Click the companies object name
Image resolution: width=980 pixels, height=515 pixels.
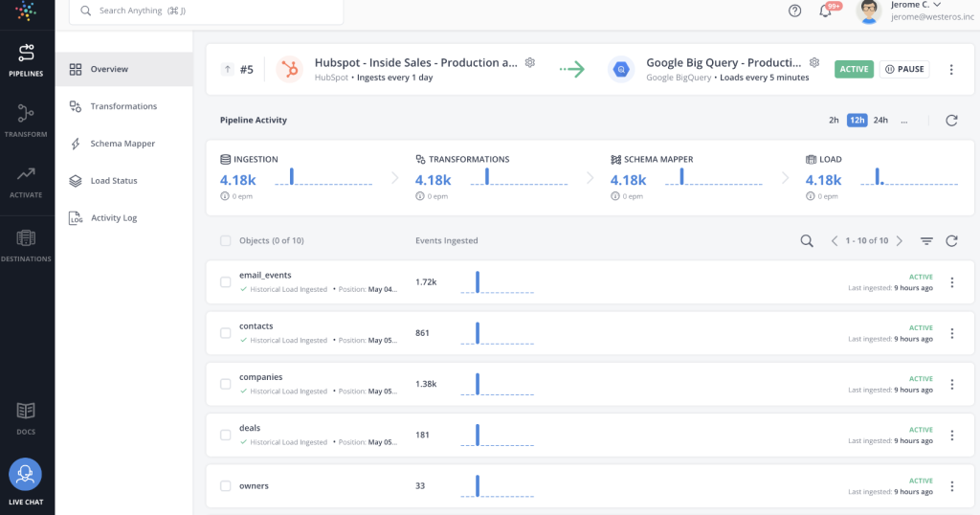(x=260, y=377)
